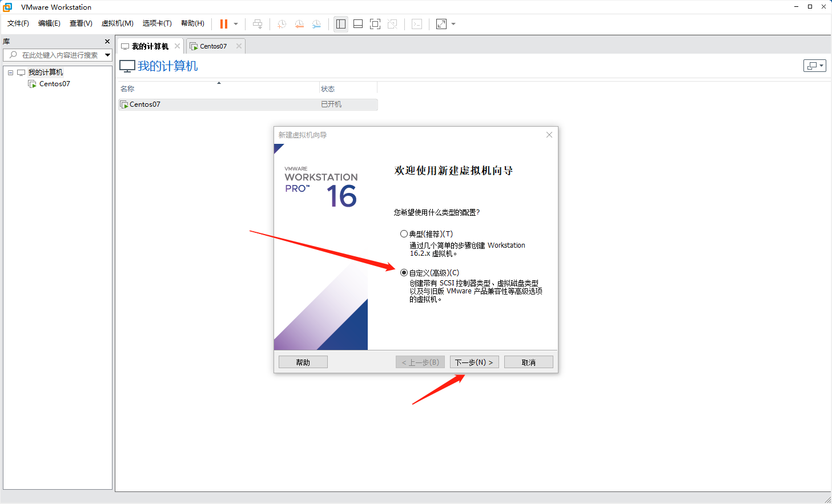Open the 查看(V) menu
The width and height of the screenshot is (832, 504).
point(81,23)
